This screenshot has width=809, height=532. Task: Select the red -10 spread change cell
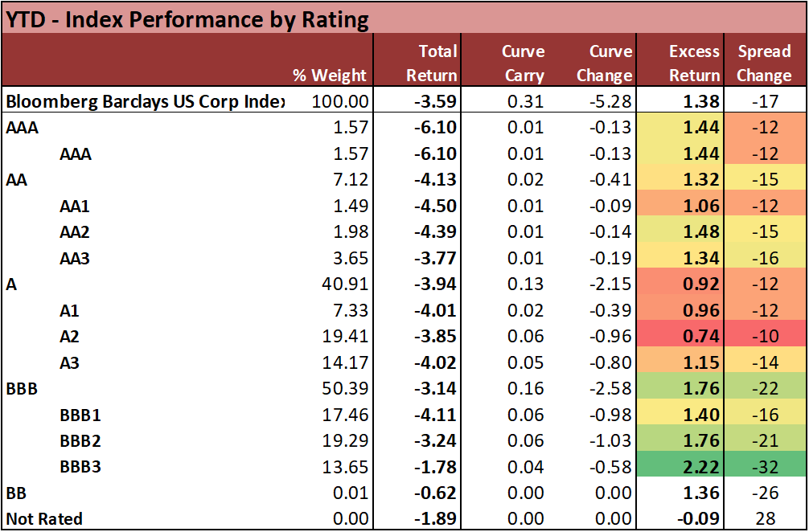click(764, 337)
